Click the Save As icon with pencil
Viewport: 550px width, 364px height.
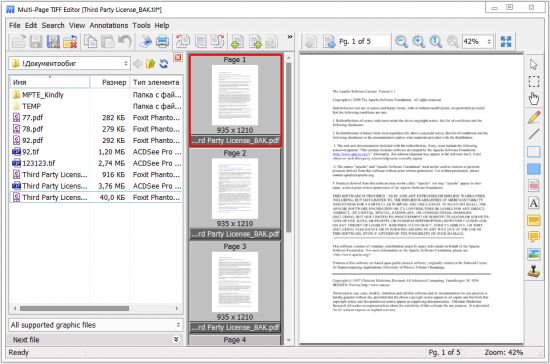53,42
